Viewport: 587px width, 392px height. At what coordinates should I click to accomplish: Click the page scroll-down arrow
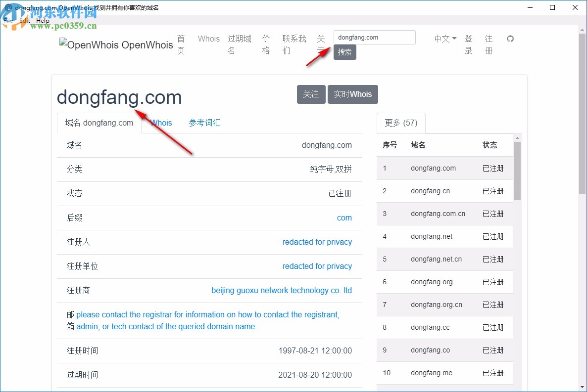point(582,388)
